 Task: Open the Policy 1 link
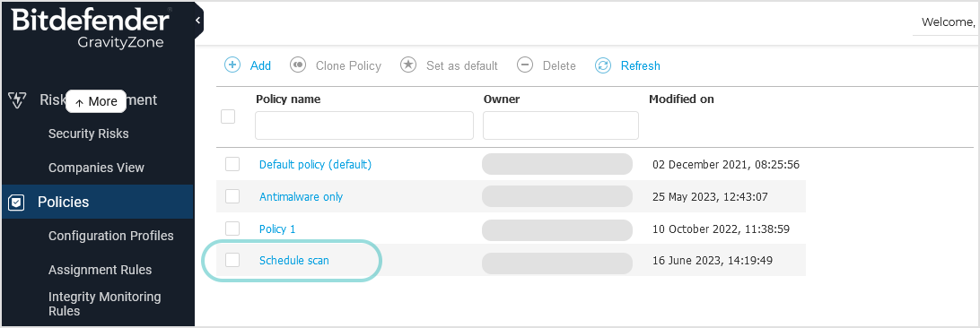pyautogui.click(x=277, y=229)
